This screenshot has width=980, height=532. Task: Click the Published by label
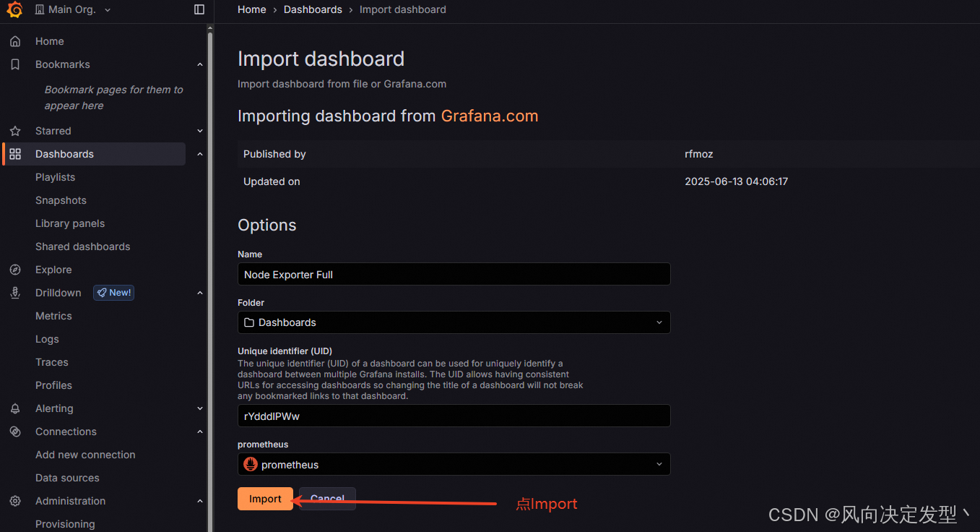274,154
